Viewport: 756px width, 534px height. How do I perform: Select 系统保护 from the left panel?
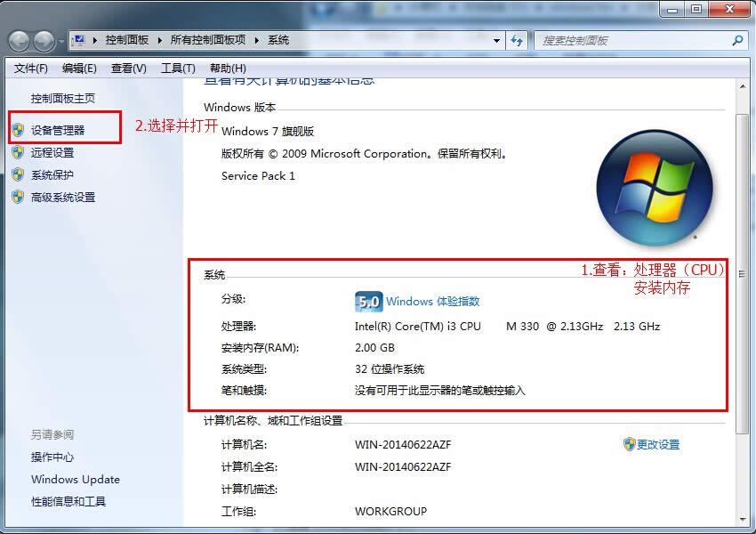point(53,174)
